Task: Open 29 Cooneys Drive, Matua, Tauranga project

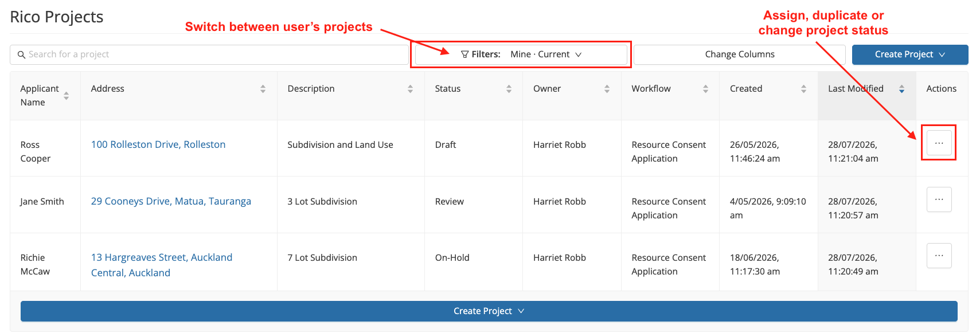Action: tap(171, 201)
